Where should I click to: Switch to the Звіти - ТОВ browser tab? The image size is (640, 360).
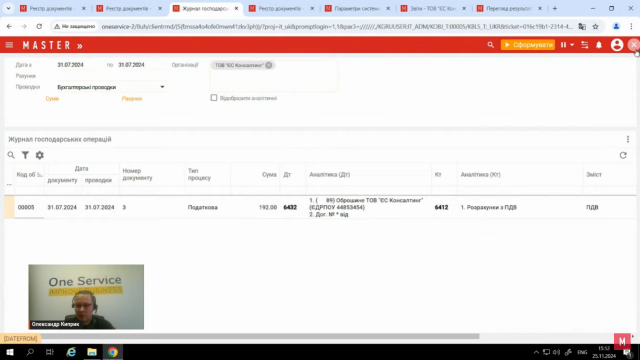coord(433,9)
